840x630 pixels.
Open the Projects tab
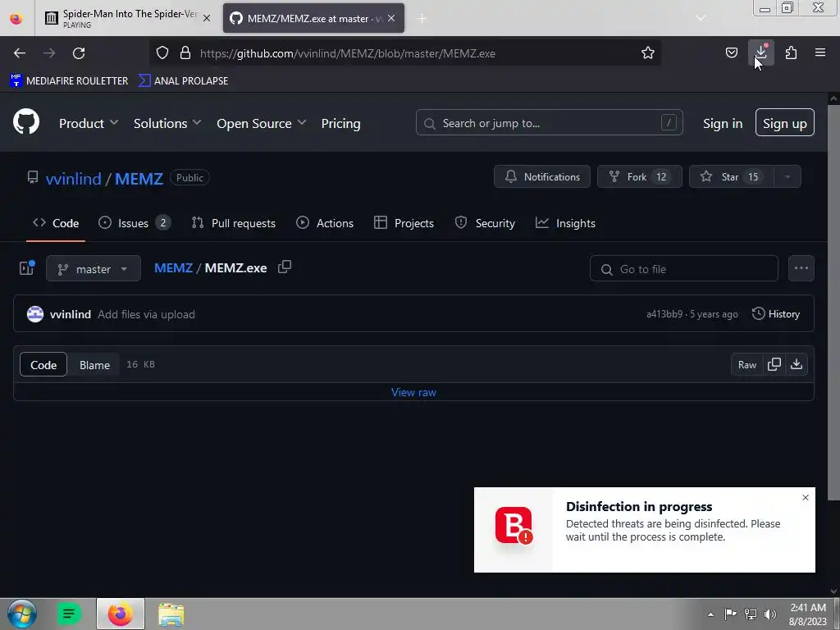pos(404,223)
